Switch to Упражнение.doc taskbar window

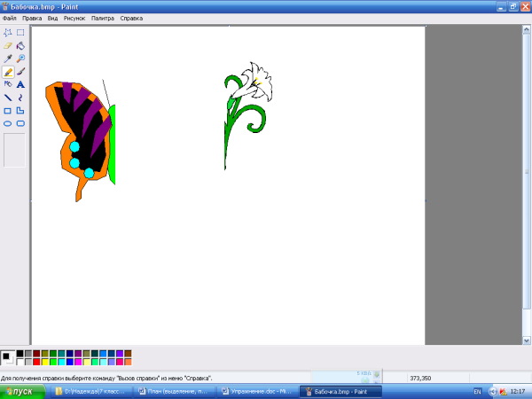(257, 391)
